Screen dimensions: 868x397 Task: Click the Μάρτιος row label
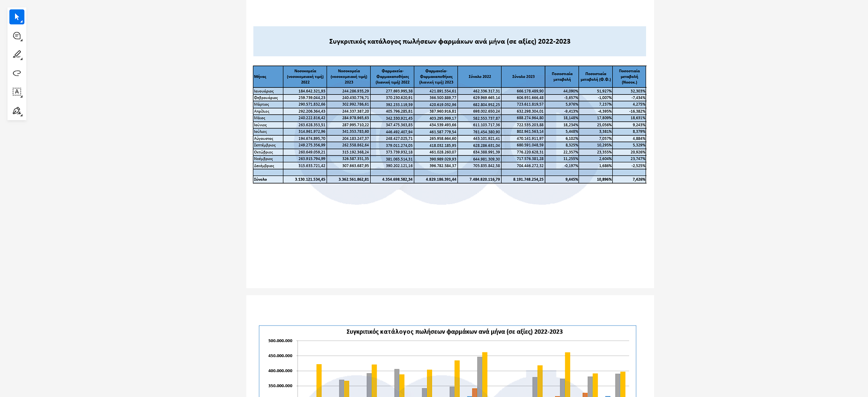coord(261,104)
